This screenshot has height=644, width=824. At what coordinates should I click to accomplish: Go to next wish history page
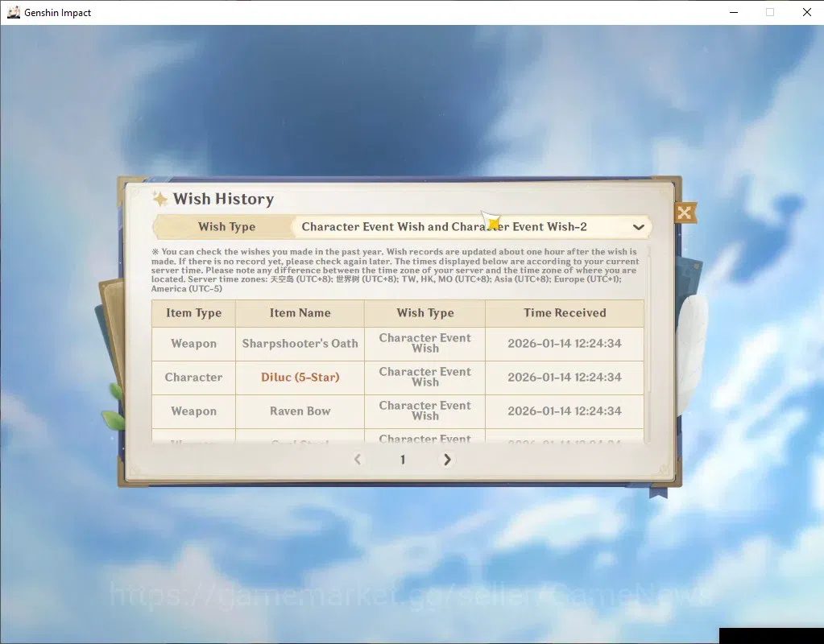point(447,460)
